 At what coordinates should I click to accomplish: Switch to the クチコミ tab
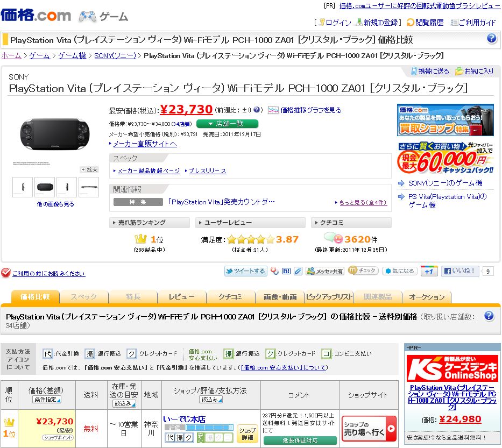230,297
